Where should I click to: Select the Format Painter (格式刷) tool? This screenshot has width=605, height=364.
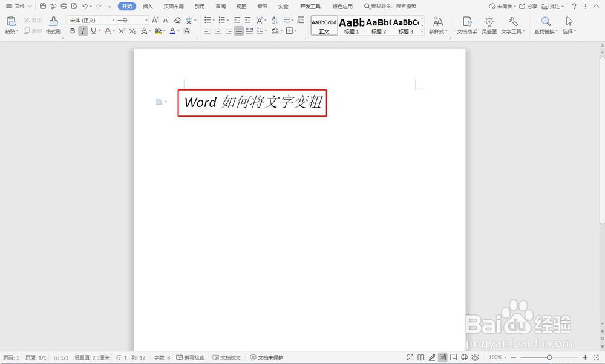(53, 25)
